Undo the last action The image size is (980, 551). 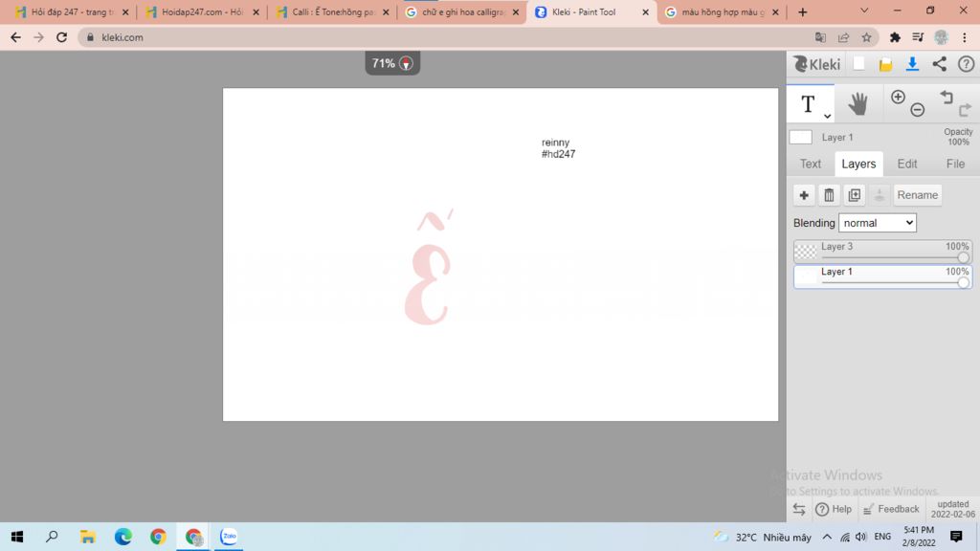[x=947, y=97]
